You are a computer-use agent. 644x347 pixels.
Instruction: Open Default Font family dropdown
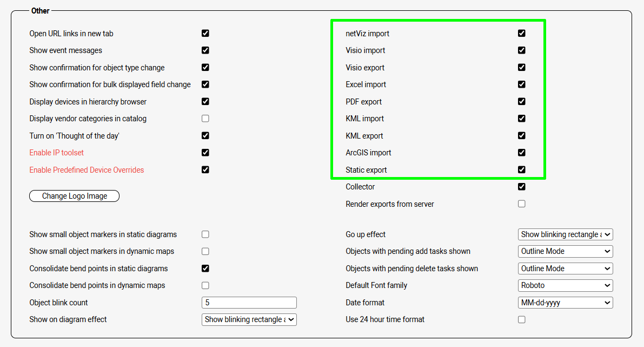[x=565, y=285]
